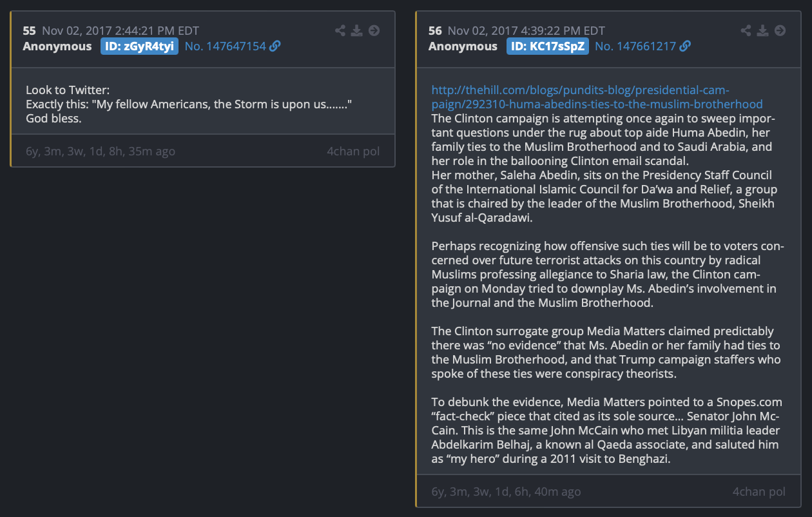This screenshot has width=812, height=517.
Task: Open post No. 147661217 link
Action: click(635, 46)
